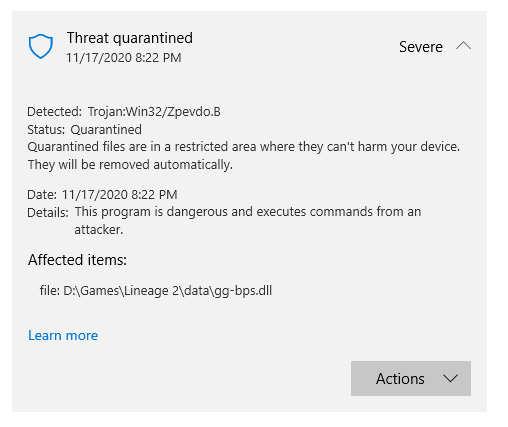508x427 pixels.
Task: Open the Actions dropdown button
Action: point(411,378)
